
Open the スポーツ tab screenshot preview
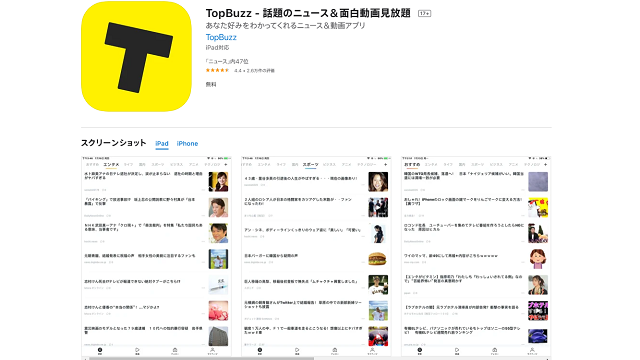click(316, 256)
